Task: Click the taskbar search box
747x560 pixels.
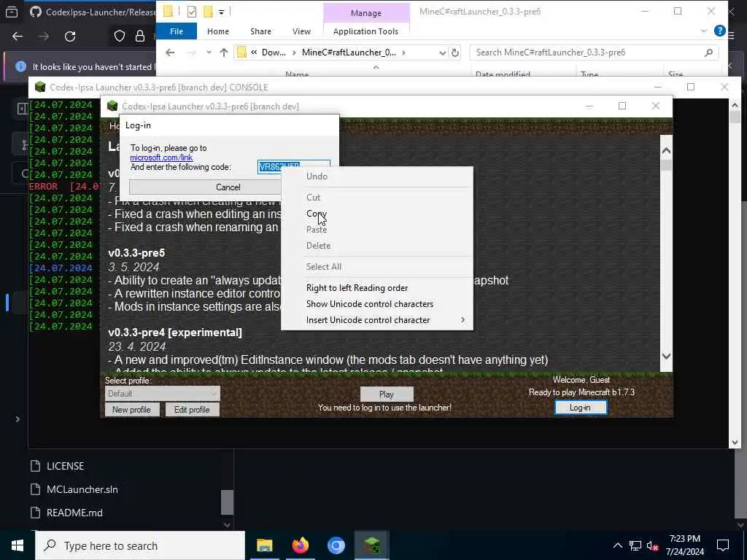Action: [140, 545]
